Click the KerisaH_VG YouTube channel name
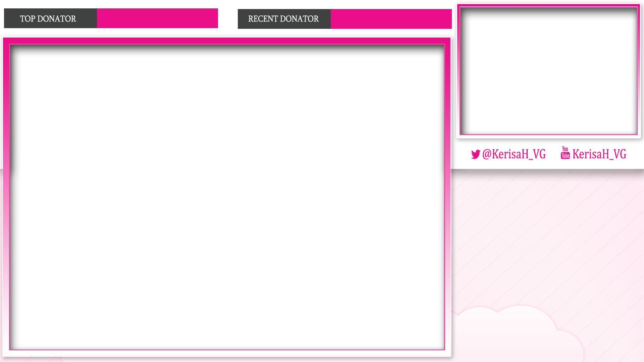Image resolution: width=644 pixels, height=362 pixels. coord(599,154)
